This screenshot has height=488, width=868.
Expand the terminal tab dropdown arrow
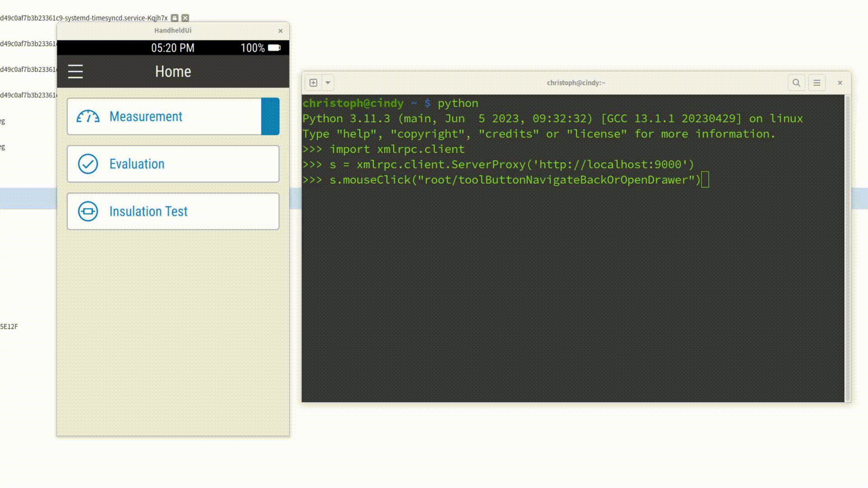click(x=328, y=83)
